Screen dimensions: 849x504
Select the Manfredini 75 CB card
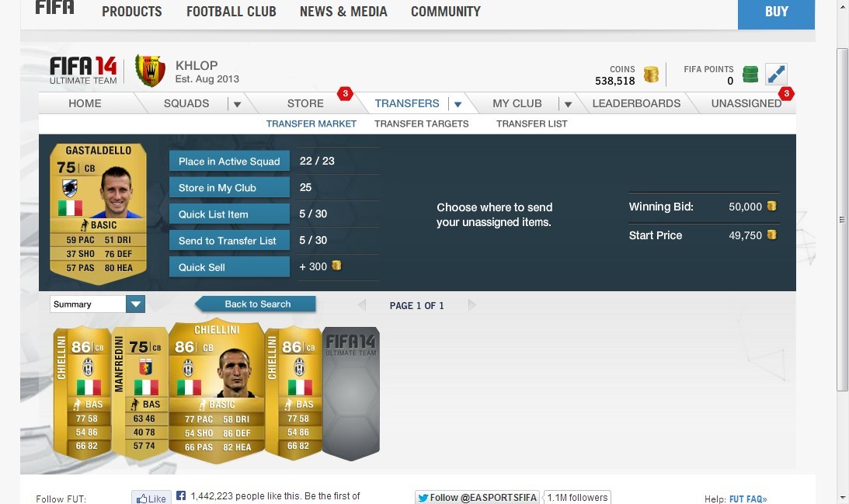pyautogui.click(x=140, y=394)
